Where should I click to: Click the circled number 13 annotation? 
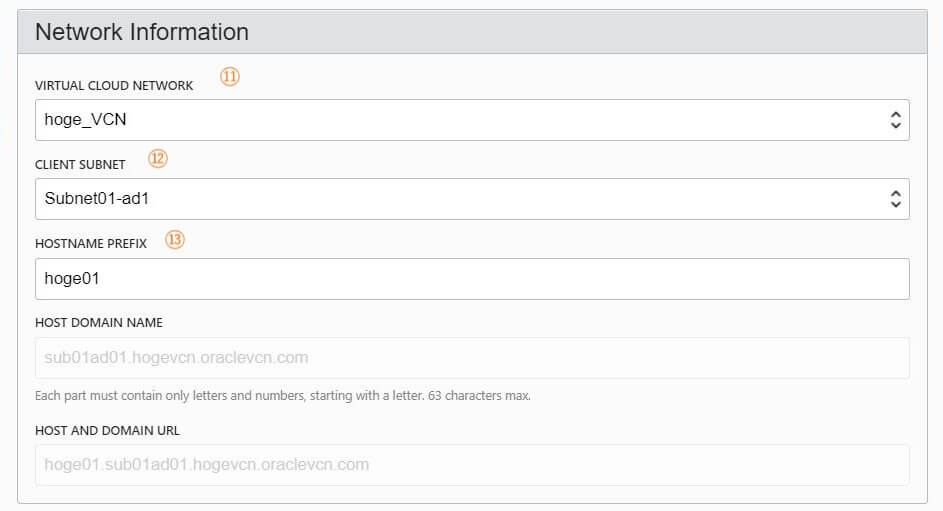175,240
